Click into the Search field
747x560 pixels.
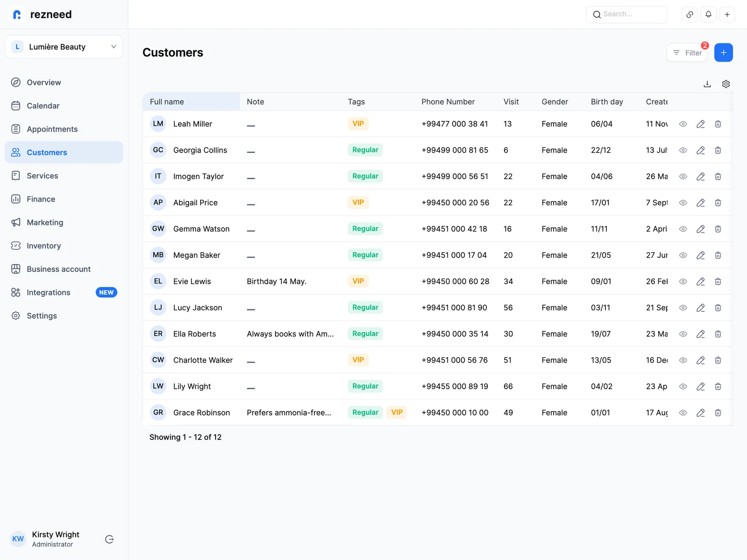click(x=627, y=14)
